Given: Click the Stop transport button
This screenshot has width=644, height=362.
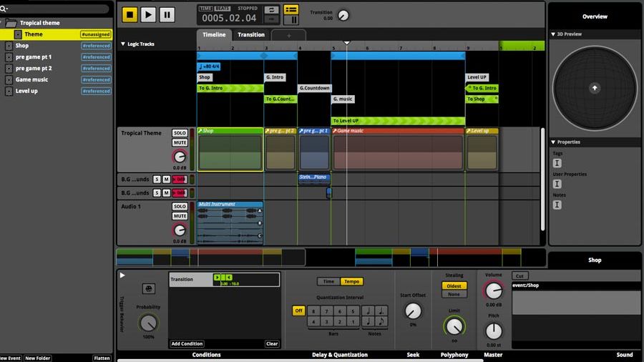Looking at the screenshot, I should (130, 15).
